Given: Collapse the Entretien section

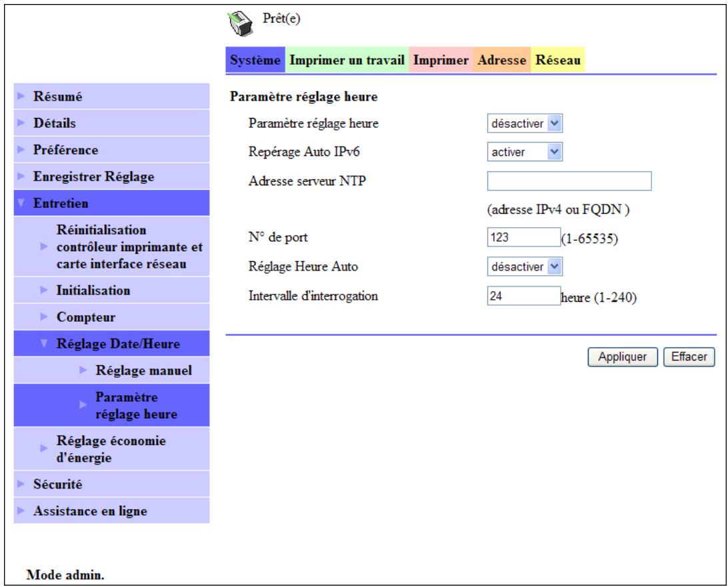Looking at the screenshot, I should (x=111, y=203).
